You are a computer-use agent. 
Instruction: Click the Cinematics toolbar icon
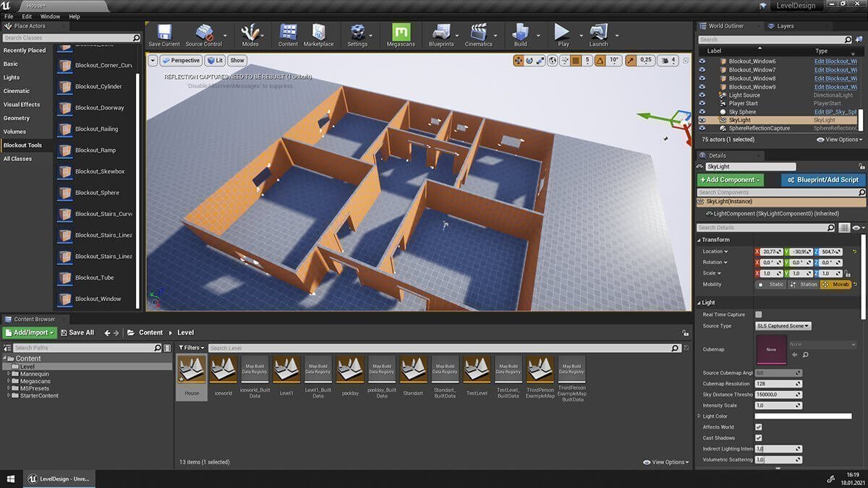tap(478, 33)
